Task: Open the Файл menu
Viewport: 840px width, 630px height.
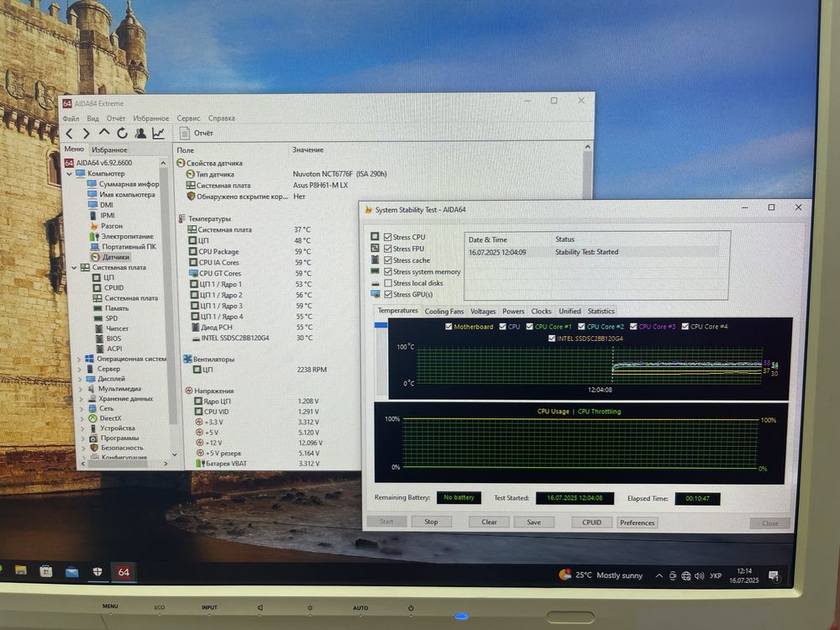Action: click(x=71, y=118)
